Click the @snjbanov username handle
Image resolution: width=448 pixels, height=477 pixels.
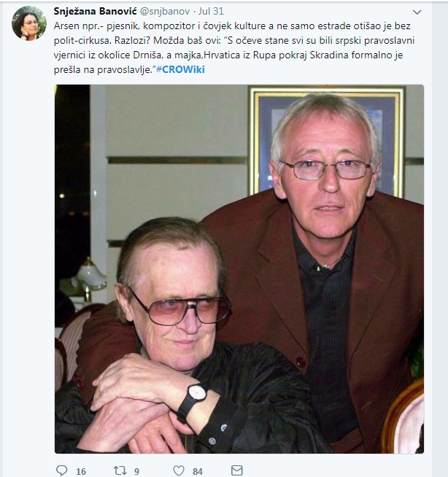(165, 11)
